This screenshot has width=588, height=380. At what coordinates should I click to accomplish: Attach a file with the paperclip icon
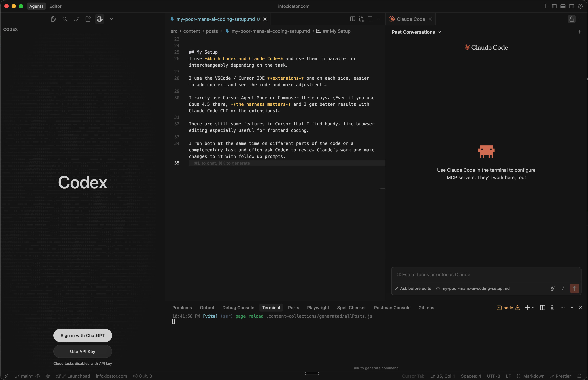(552, 288)
